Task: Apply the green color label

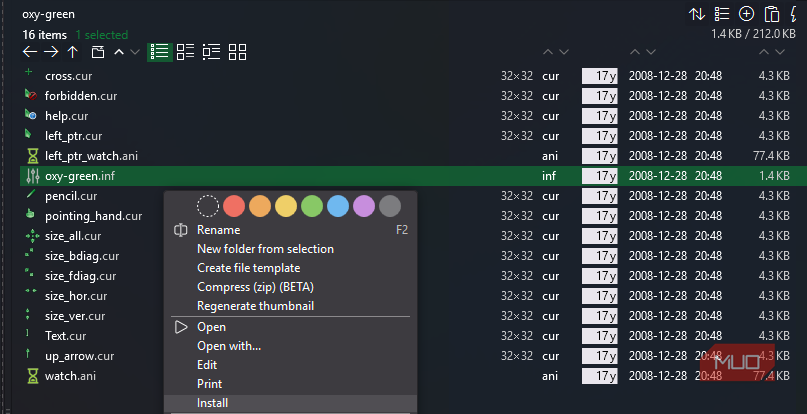Action: (312, 206)
